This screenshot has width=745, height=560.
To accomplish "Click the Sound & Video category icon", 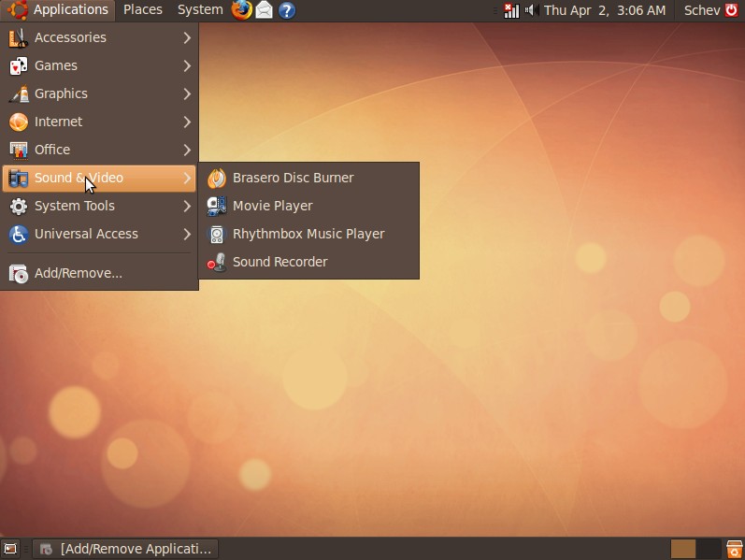I will [x=19, y=179].
